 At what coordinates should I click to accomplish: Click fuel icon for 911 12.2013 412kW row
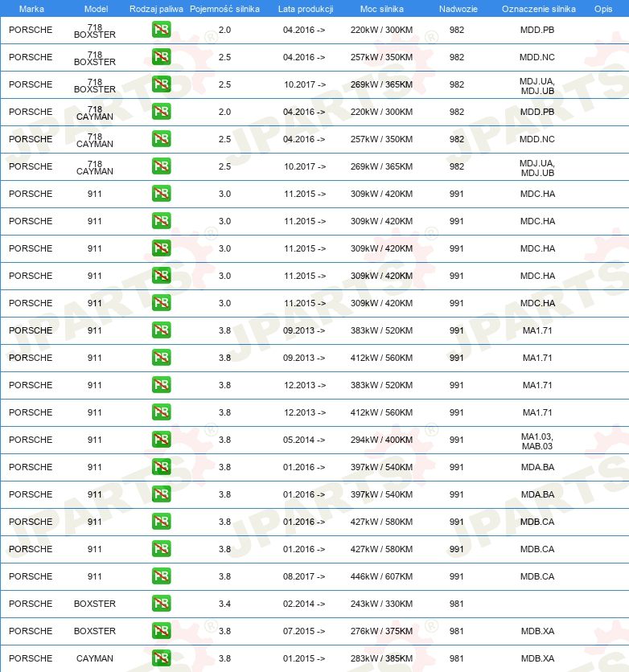(161, 412)
